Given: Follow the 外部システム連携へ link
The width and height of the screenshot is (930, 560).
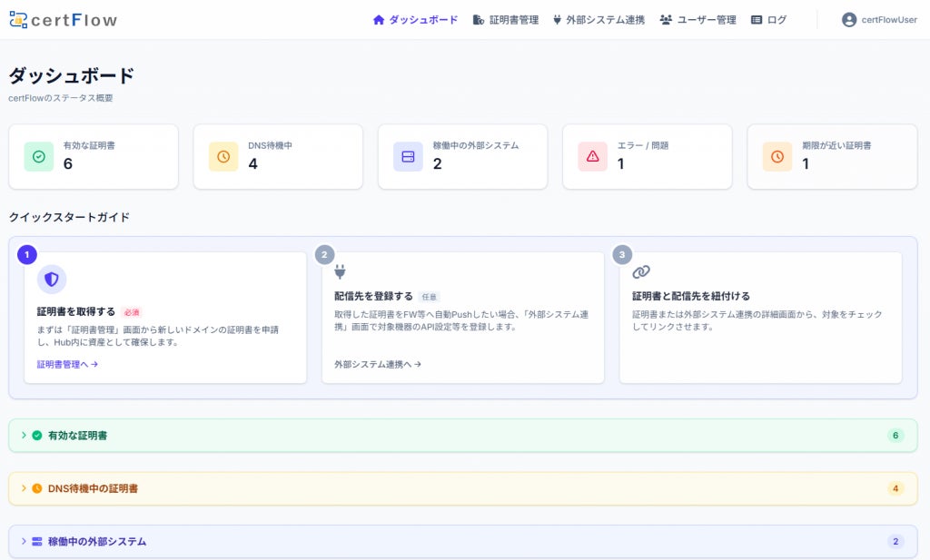Looking at the screenshot, I should 378,365.
